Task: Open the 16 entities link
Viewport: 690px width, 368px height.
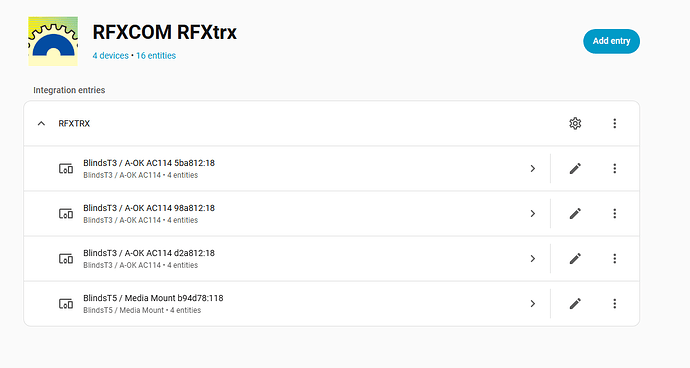Action: 156,56
